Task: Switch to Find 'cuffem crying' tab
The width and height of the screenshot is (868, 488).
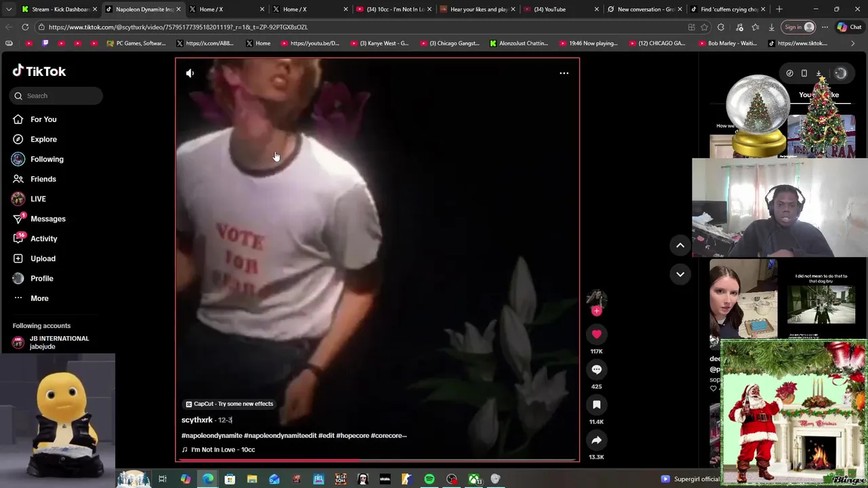Action: click(728, 9)
